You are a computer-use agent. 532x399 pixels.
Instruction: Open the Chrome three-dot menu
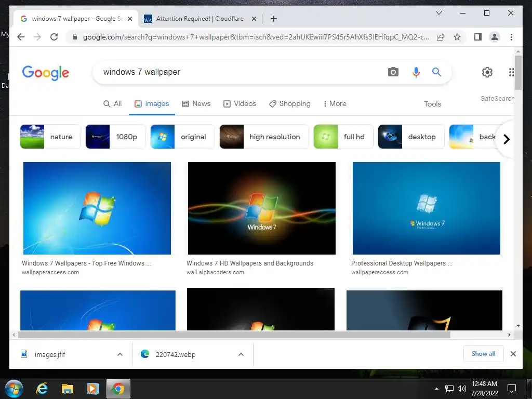[x=511, y=37]
